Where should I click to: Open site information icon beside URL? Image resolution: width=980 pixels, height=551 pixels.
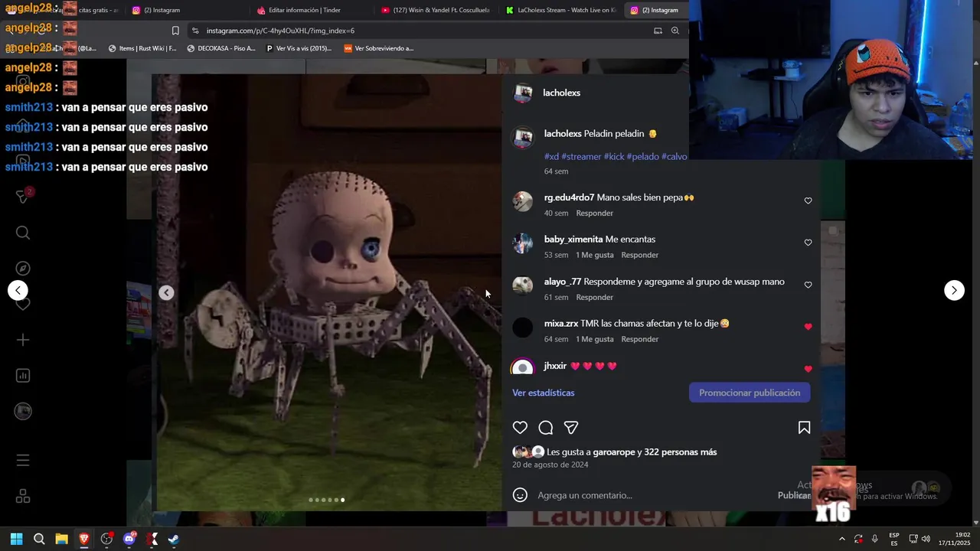point(195,31)
